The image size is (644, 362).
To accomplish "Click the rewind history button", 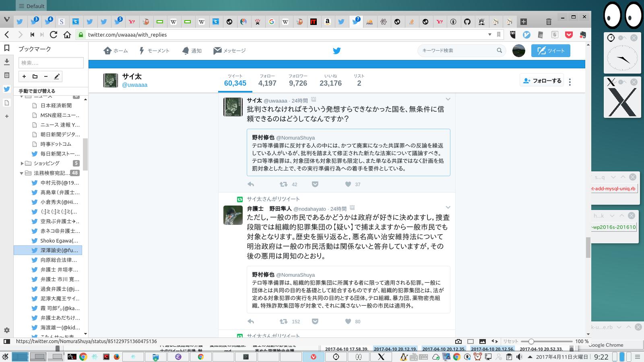I will coord(32,35).
